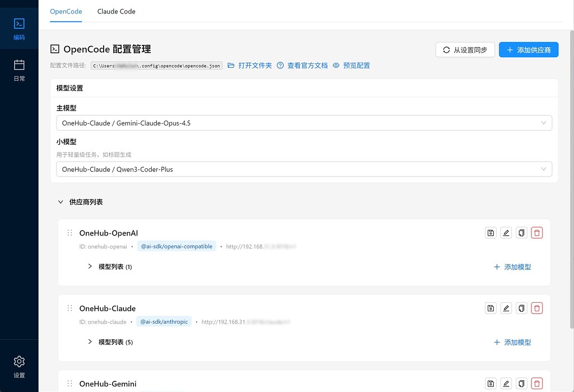This screenshot has height=392, width=574.
Task: Click the config file path field
Action: [157, 66]
